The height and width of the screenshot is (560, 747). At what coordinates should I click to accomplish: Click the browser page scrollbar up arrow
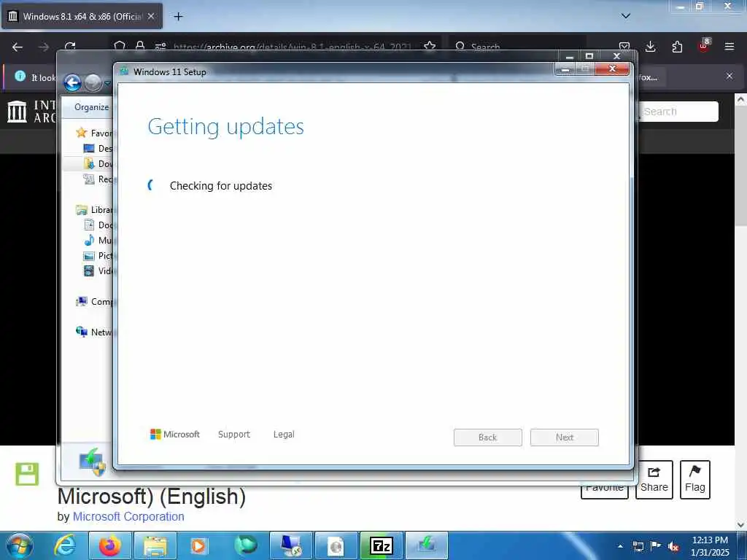(741, 99)
